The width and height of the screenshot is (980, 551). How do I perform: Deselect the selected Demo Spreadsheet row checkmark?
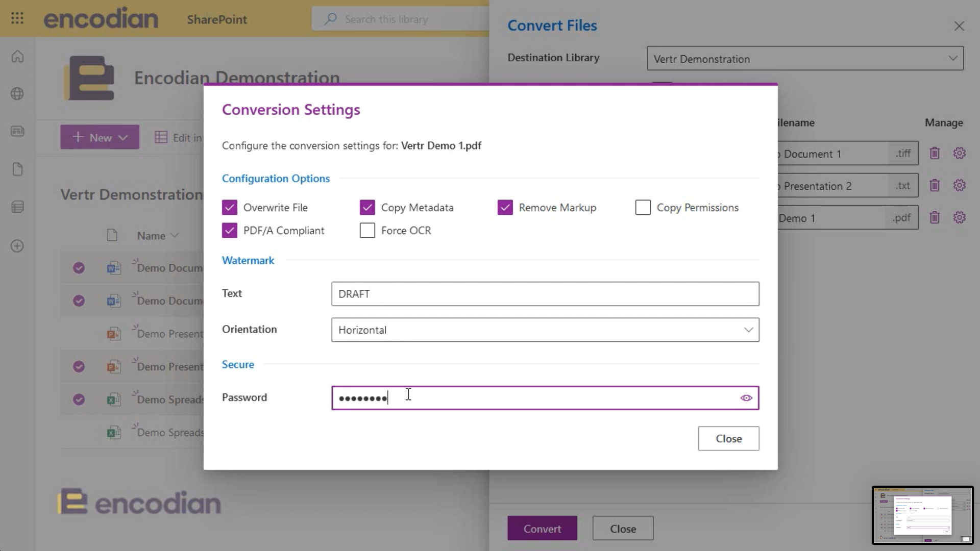click(x=79, y=399)
